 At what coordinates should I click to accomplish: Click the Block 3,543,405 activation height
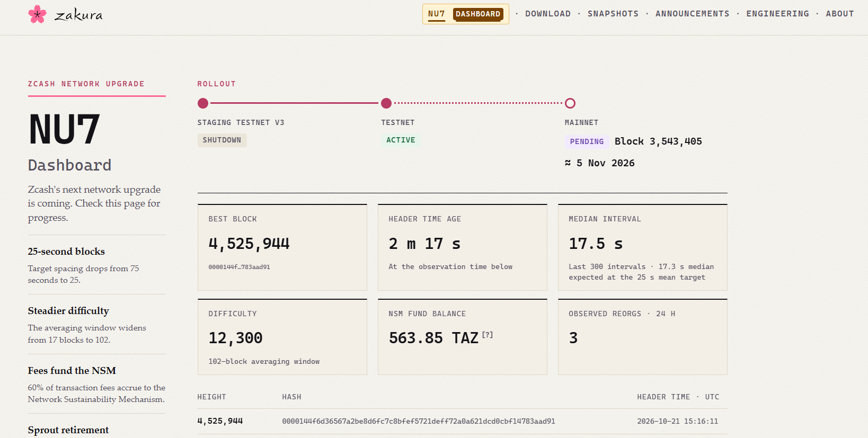coord(658,141)
